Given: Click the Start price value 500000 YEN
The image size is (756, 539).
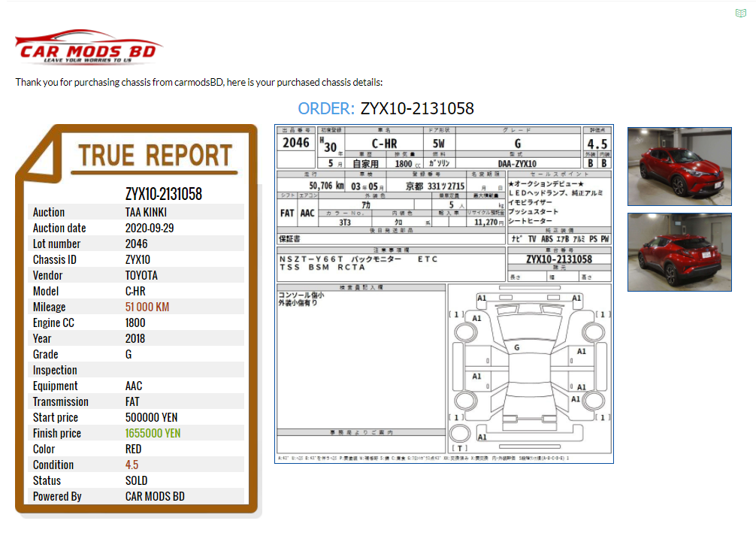Looking at the screenshot, I should pyautogui.click(x=151, y=417).
